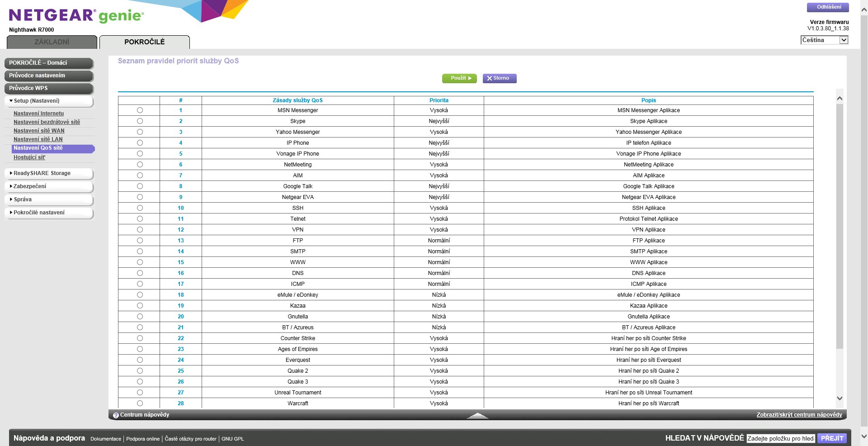Open Časté otázky pro router link
Screen dimensions: 868x446
pos(190,439)
